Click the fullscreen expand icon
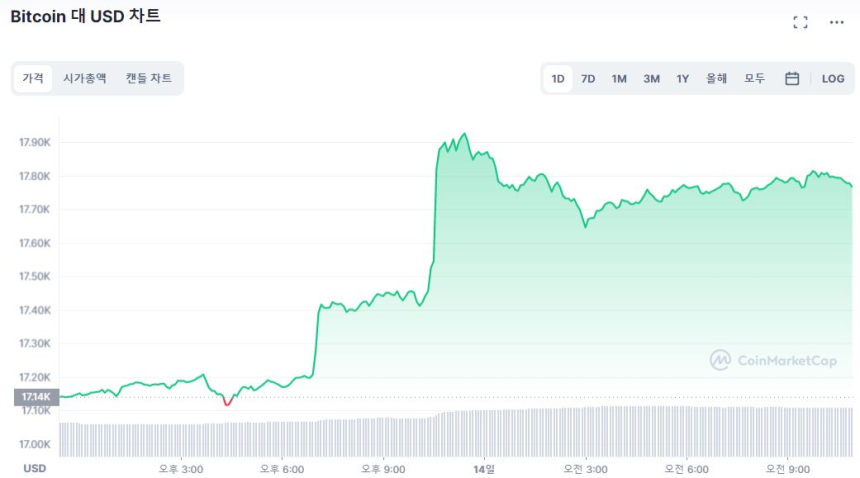860x478 pixels. (x=800, y=22)
